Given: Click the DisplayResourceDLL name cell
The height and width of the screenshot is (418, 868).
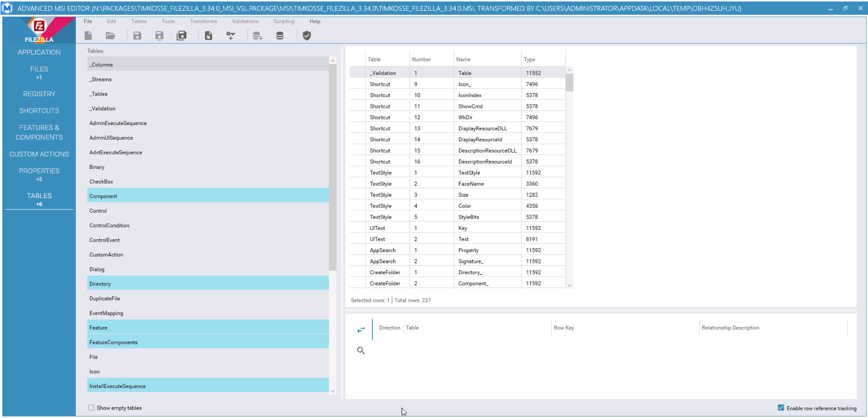Looking at the screenshot, I should (x=488, y=129).
